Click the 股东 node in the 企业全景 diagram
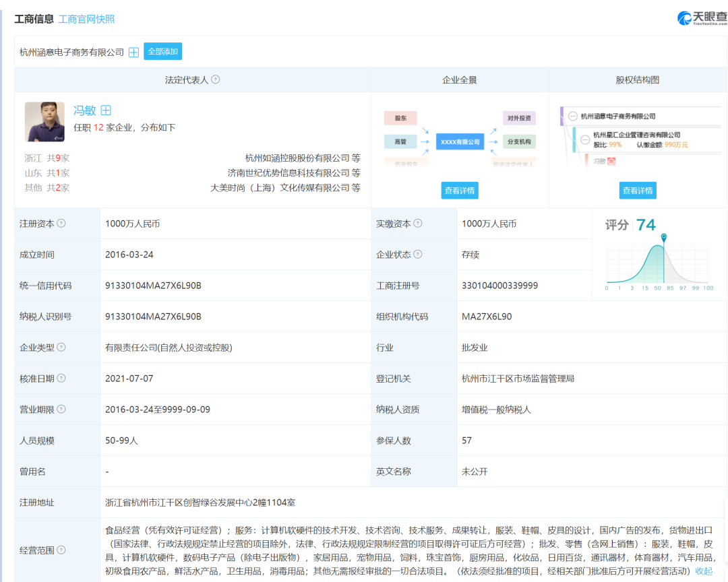Viewport: 728px width, 582px height. point(400,118)
